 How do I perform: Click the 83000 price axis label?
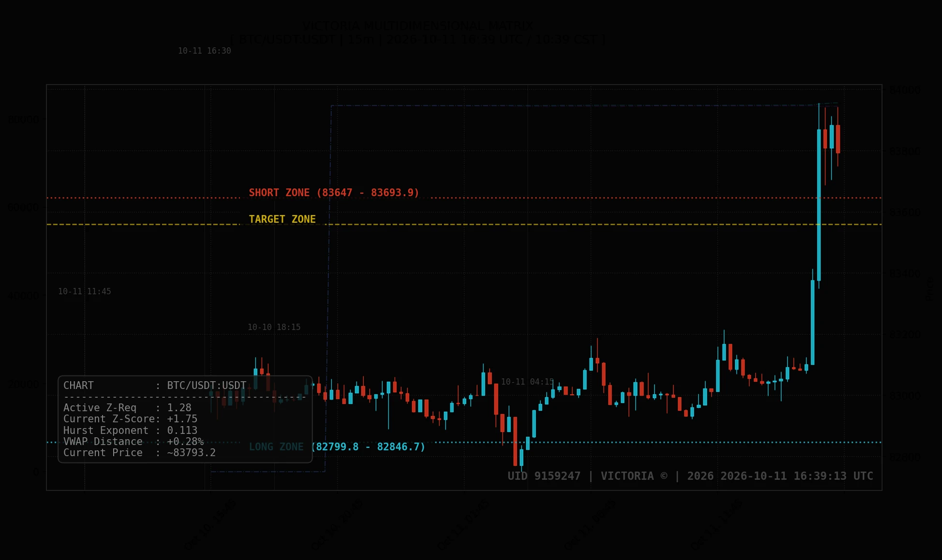(905, 396)
